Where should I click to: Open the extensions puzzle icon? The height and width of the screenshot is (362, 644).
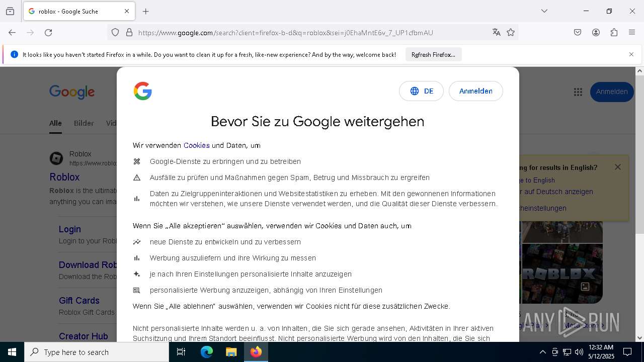[614, 33]
